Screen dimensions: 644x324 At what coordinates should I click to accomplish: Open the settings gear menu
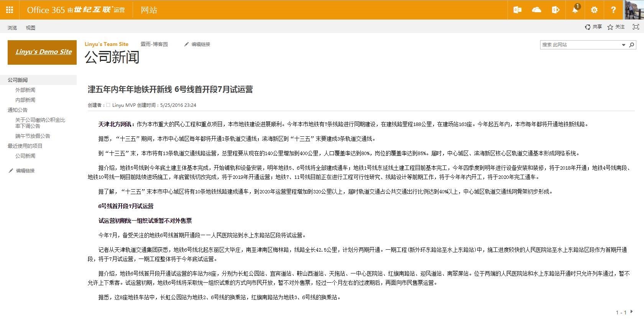click(x=594, y=10)
